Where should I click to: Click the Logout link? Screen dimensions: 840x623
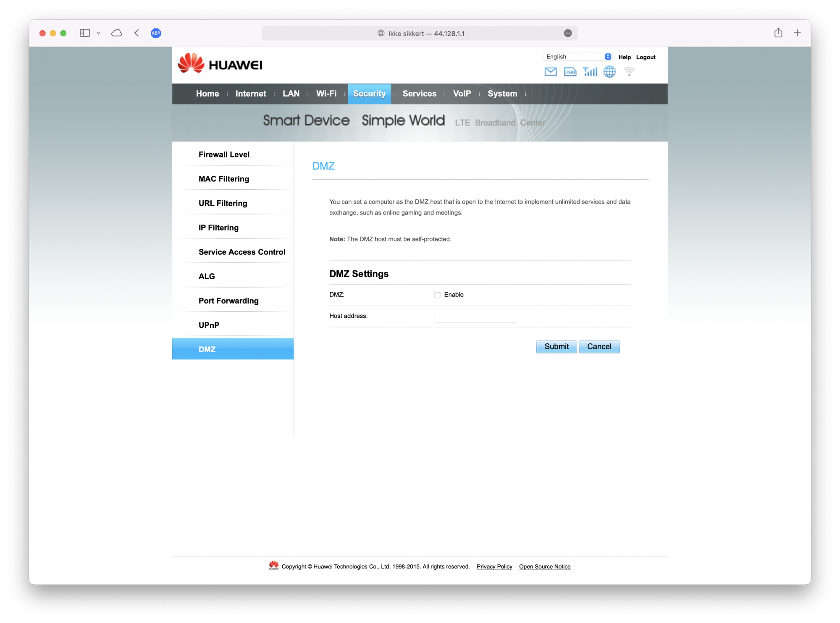pyautogui.click(x=646, y=57)
